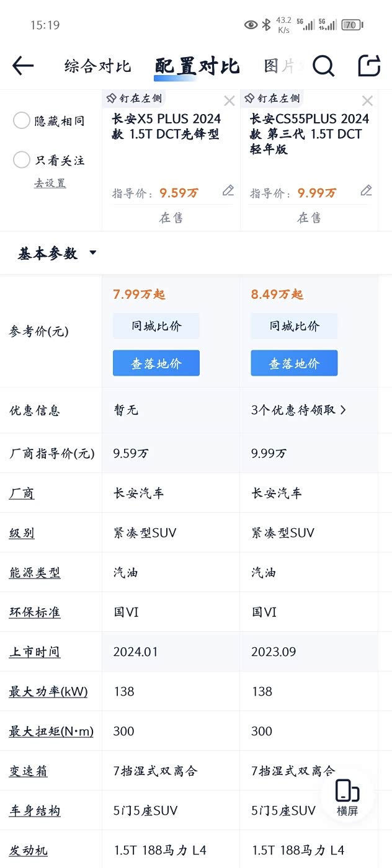Edit the 9.59万 guide price pencil icon

(228, 190)
